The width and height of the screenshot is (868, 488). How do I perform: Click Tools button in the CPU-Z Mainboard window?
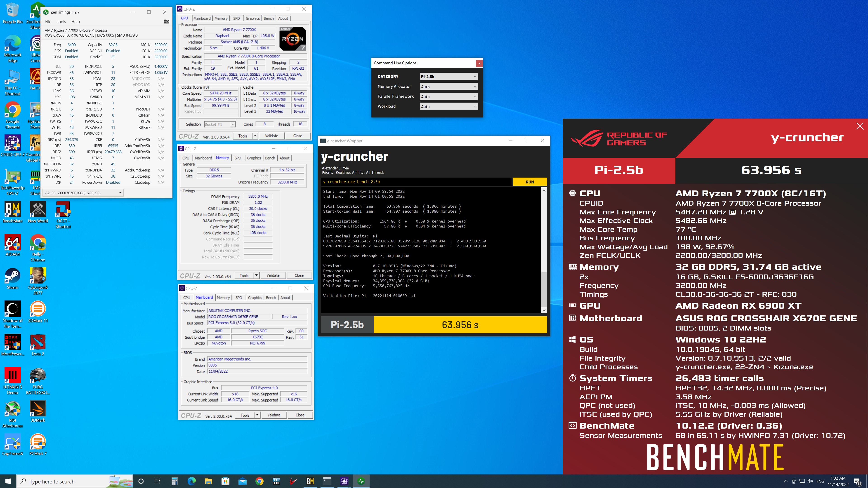tap(245, 415)
